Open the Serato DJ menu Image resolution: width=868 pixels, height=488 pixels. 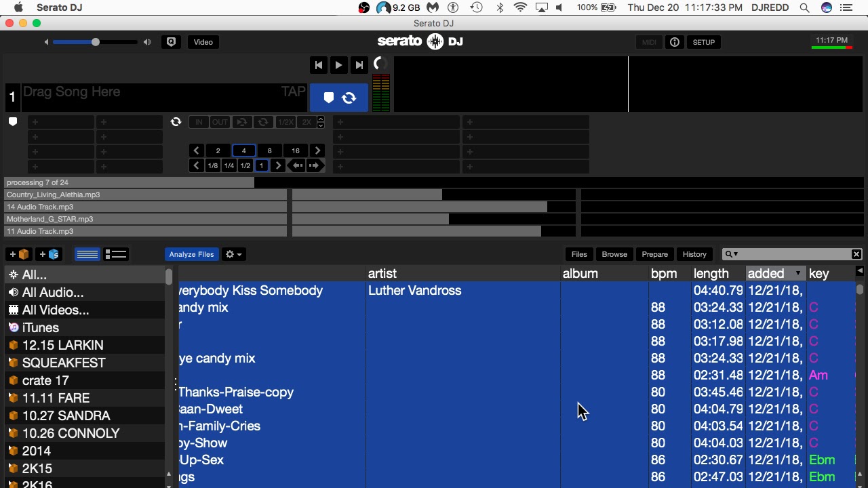click(60, 7)
